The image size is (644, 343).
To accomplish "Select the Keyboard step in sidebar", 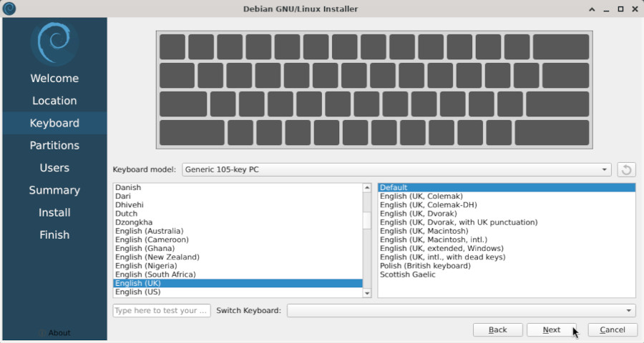I will pos(54,123).
